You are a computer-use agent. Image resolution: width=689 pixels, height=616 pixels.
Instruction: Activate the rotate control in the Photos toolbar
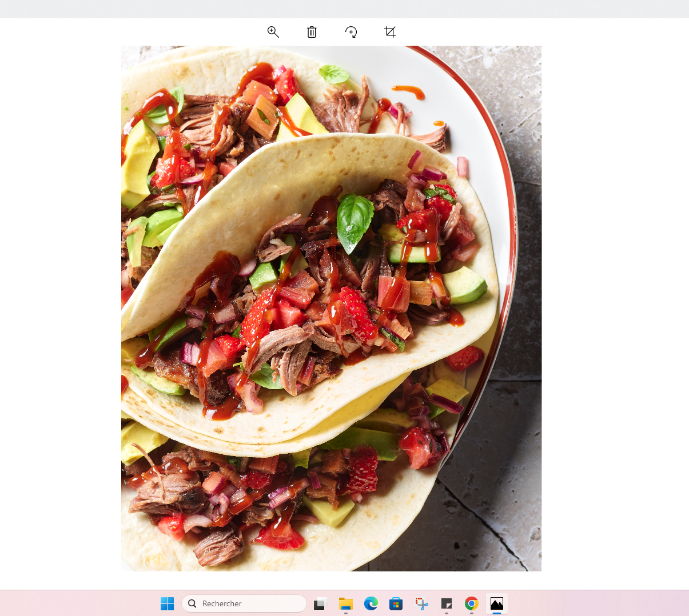pos(351,32)
